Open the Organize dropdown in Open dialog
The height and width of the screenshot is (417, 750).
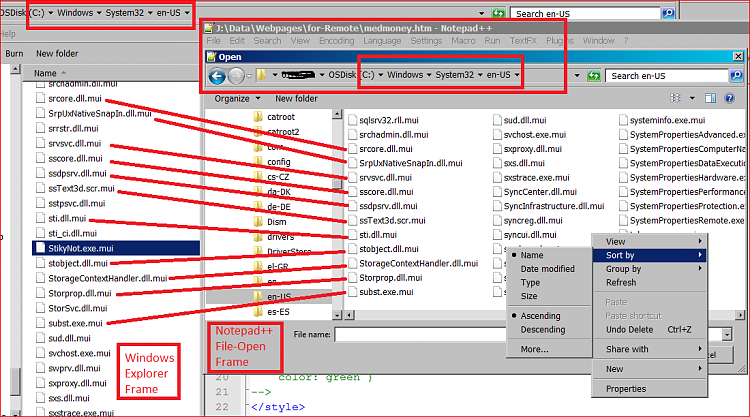[x=237, y=99]
